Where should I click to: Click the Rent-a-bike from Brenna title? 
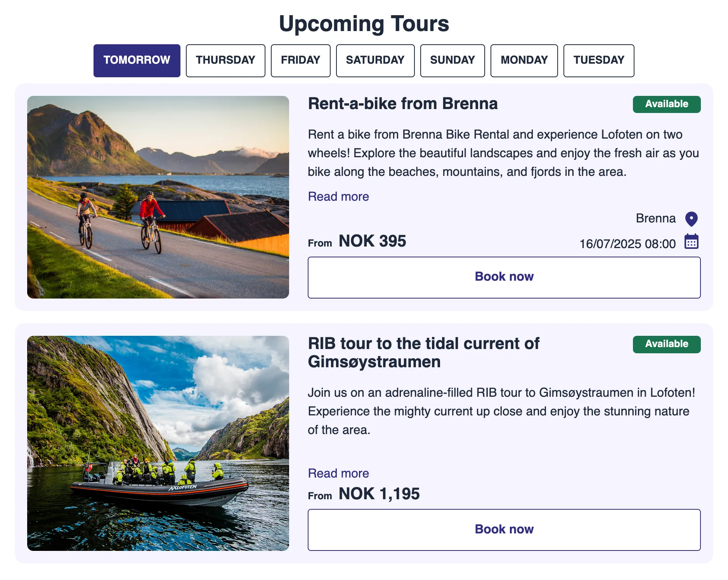(x=402, y=104)
